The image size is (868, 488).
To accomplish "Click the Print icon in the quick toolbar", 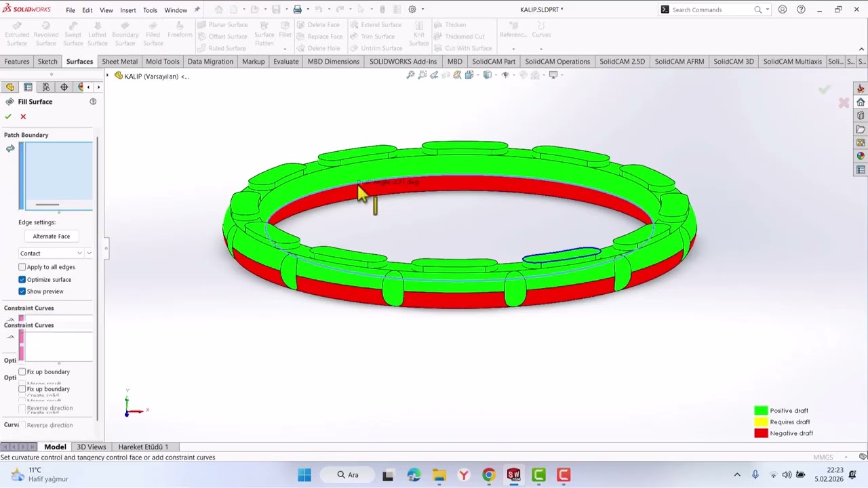I will pyautogui.click(x=297, y=9).
